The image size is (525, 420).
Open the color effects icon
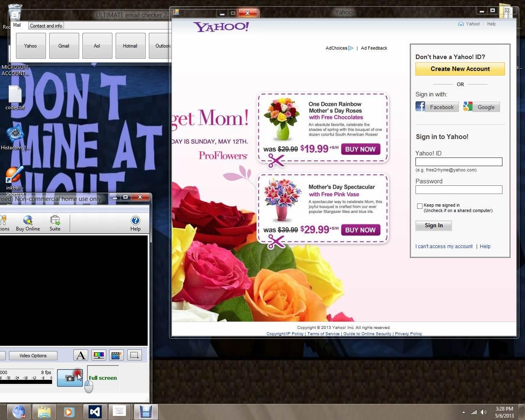click(99, 355)
